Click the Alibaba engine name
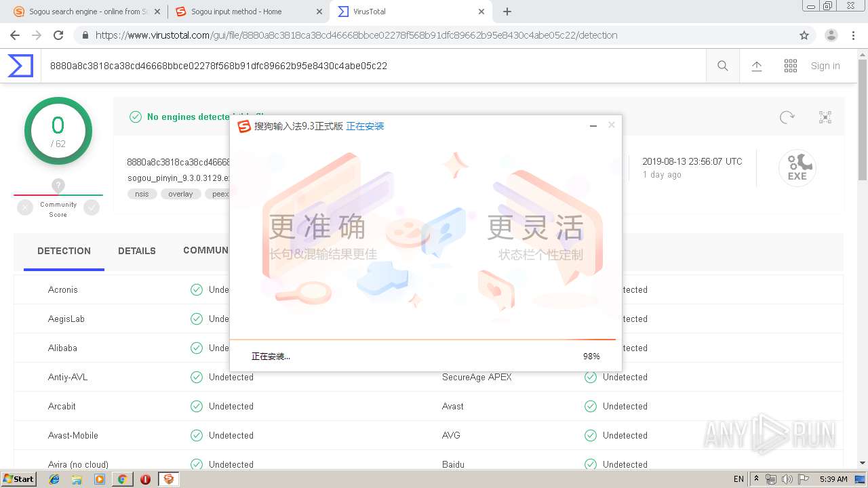Screen dimensions: 868x488 click(62, 348)
